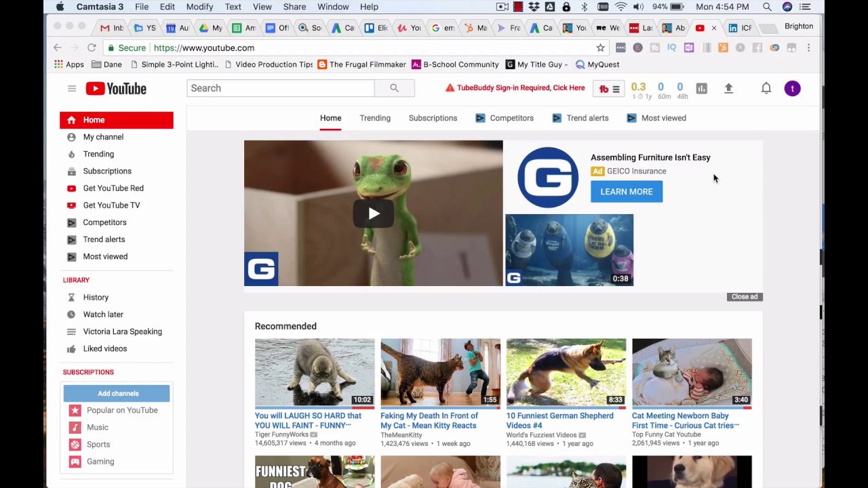Open the Share menu in menu bar
Screen dimensions: 868x488
pos(294,7)
